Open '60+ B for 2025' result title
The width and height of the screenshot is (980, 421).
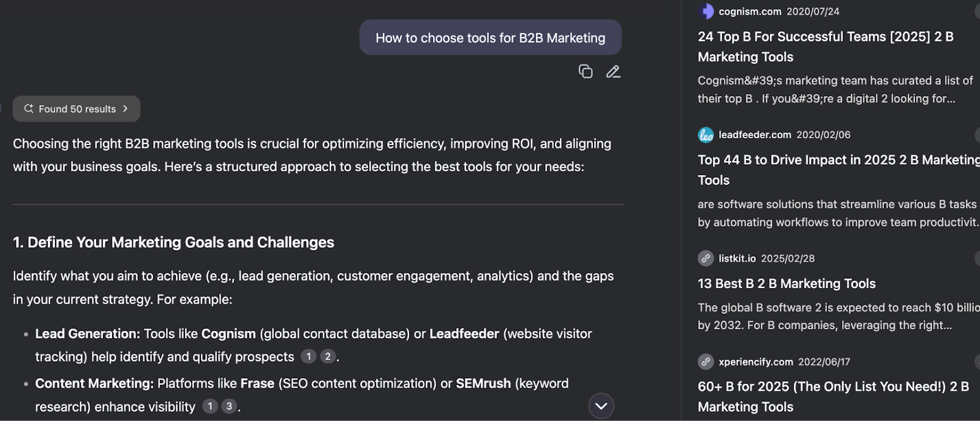pos(833,397)
